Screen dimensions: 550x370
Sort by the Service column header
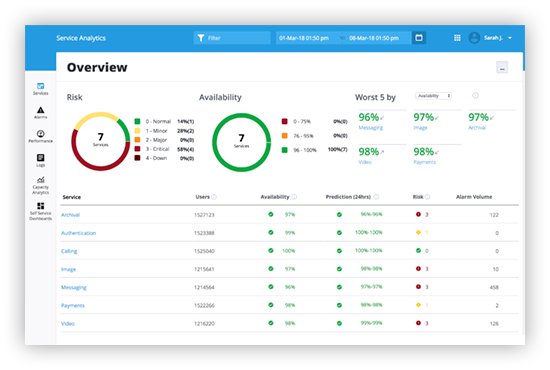click(72, 197)
